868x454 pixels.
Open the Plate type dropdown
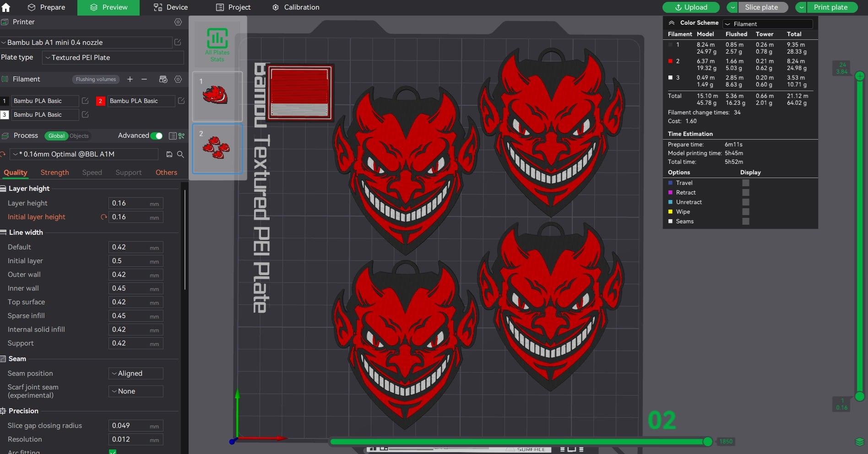[113, 58]
